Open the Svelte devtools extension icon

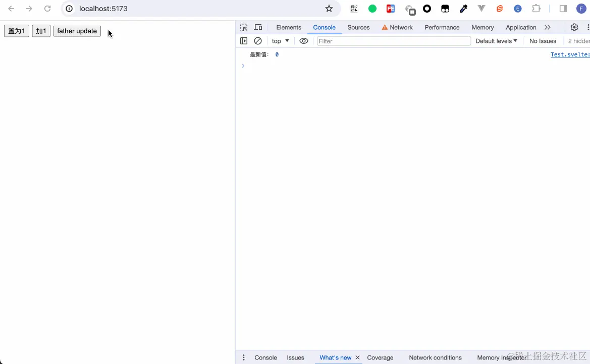[500, 9]
